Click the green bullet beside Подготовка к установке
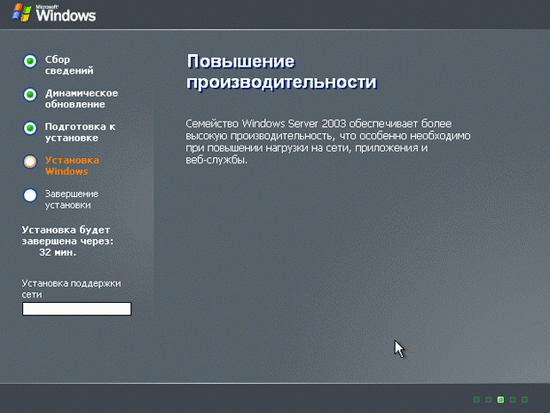550x413 pixels. [30, 128]
